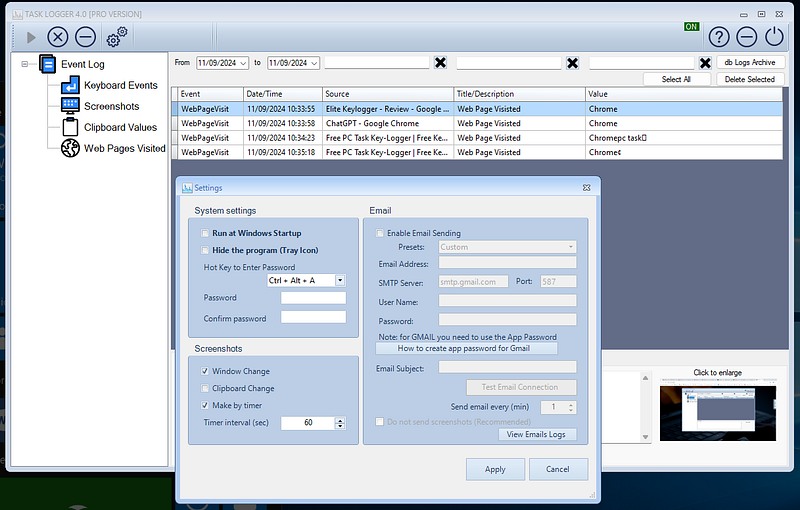Click the Confirm password field
Image resolution: width=800 pixels, height=510 pixels.
(313, 317)
